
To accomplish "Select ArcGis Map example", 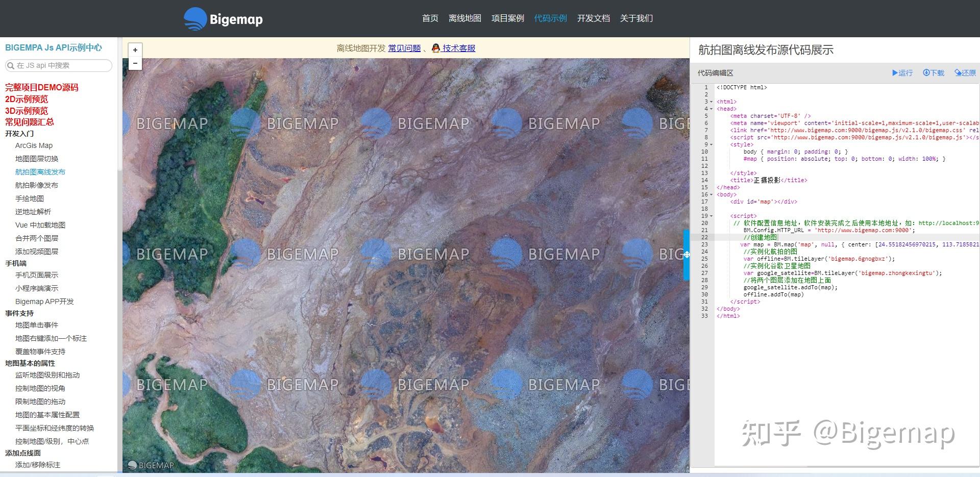I will click(34, 145).
